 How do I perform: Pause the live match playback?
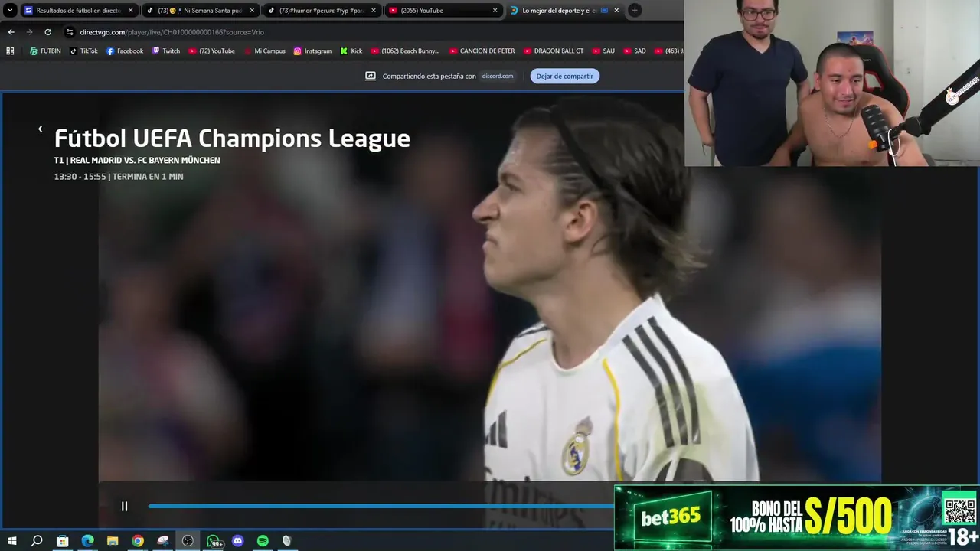coord(124,506)
